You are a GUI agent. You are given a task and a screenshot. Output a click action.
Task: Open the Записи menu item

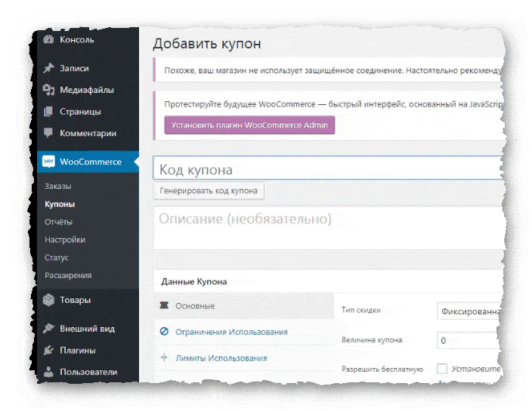[74, 68]
